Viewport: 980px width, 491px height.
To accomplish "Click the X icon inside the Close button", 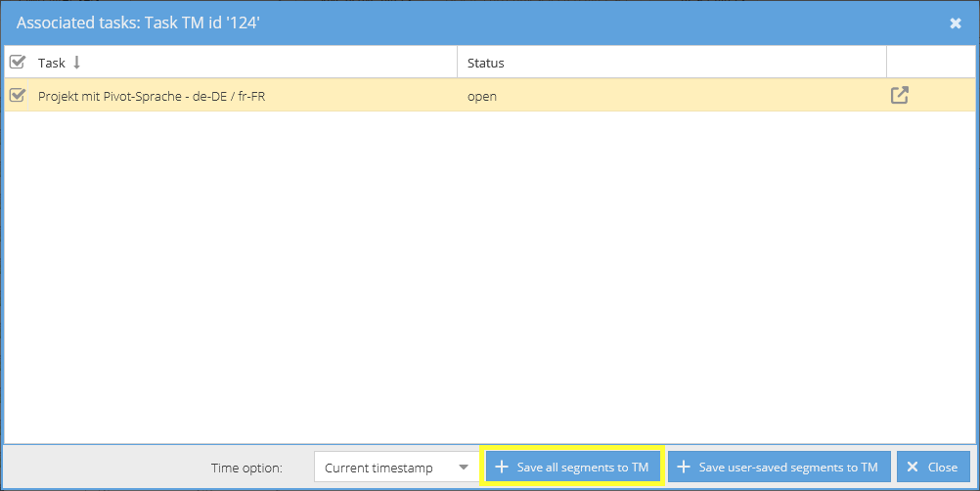I will 912,468.
